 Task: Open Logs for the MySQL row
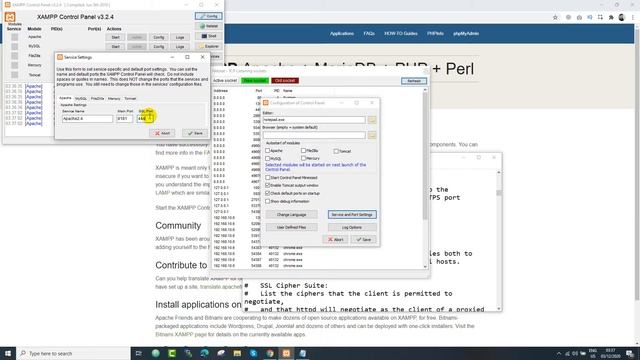point(180,47)
